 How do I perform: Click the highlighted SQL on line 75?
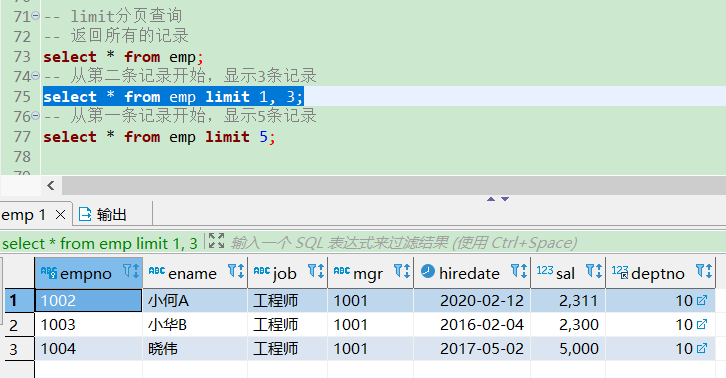[x=173, y=96]
